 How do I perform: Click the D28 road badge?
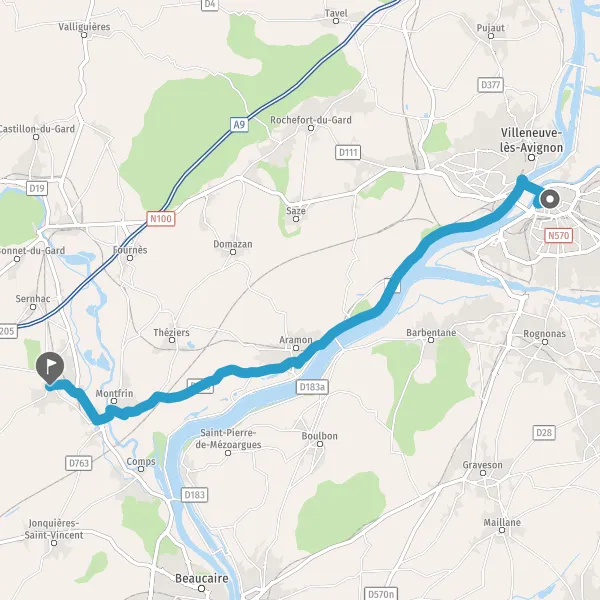(544, 432)
